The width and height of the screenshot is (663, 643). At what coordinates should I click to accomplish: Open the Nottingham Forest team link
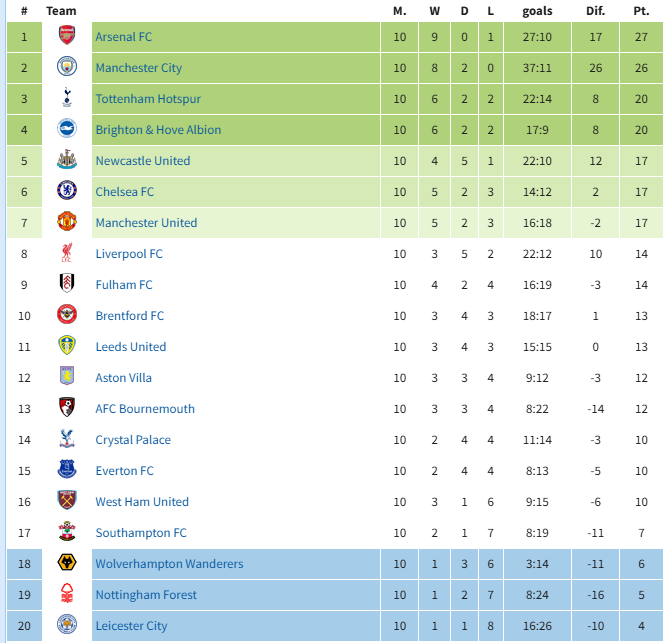tap(146, 595)
